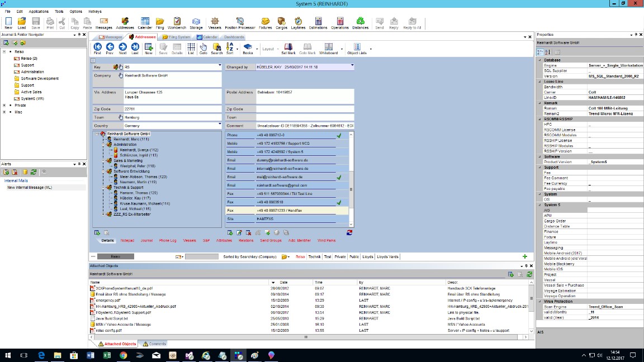The height and width of the screenshot is (362, 644).
Task: Collapse the Database section in Properties
Action: coord(540,60)
